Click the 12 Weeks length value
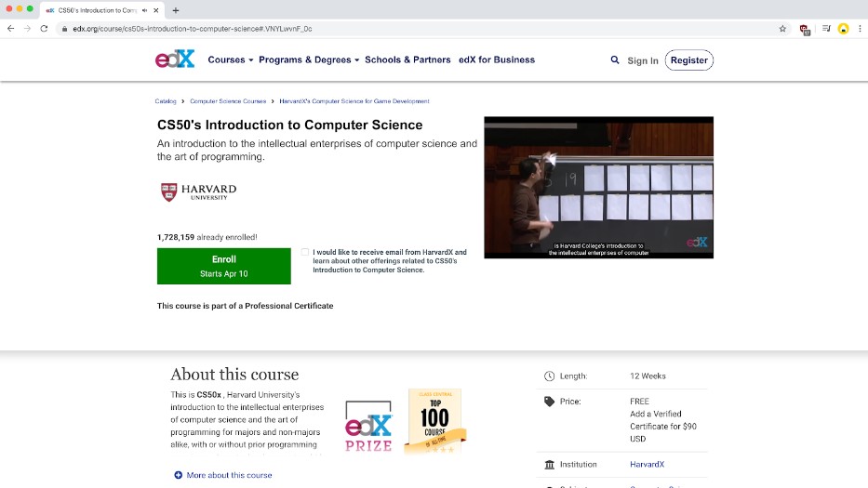 tap(648, 376)
